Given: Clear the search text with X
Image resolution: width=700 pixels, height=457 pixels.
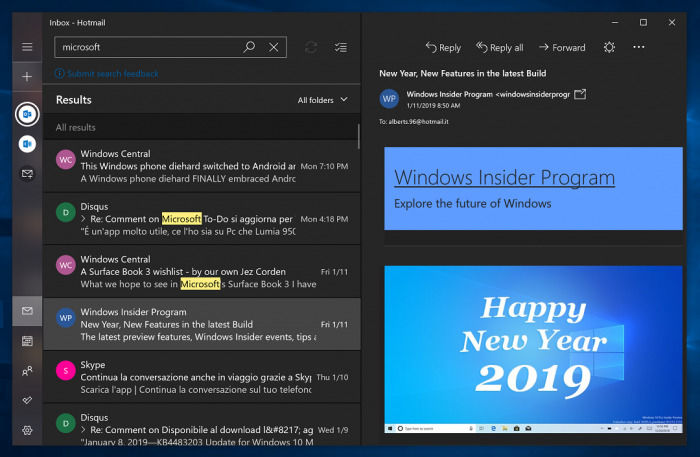Looking at the screenshot, I should point(273,47).
